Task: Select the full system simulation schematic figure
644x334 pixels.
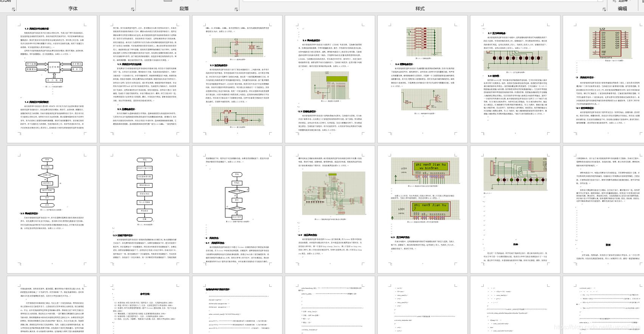Action: [x=334, y=194]
